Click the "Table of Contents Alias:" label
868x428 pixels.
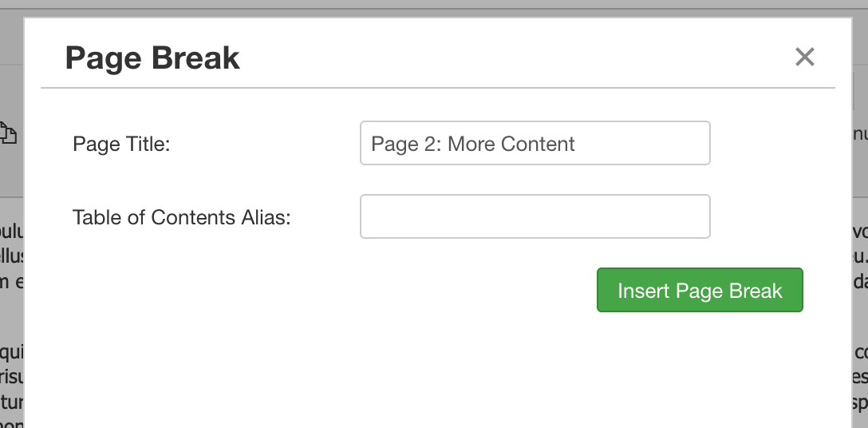pyautogui.click(x=182, y=217)
